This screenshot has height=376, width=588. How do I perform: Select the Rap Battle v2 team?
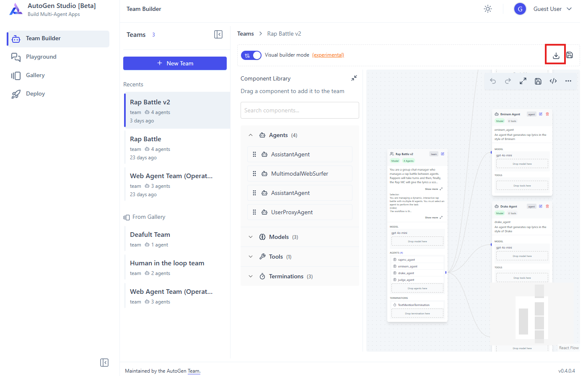point(177,110)
